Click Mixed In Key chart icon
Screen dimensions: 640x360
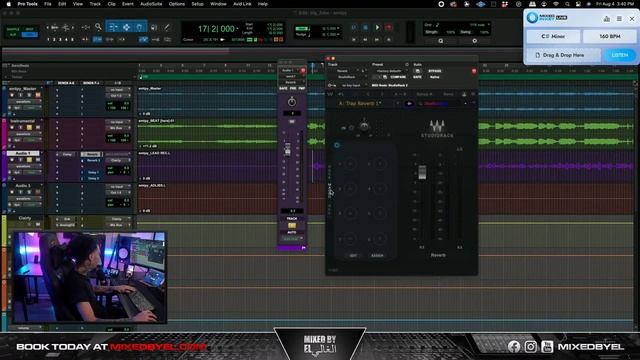click(607, 19)
